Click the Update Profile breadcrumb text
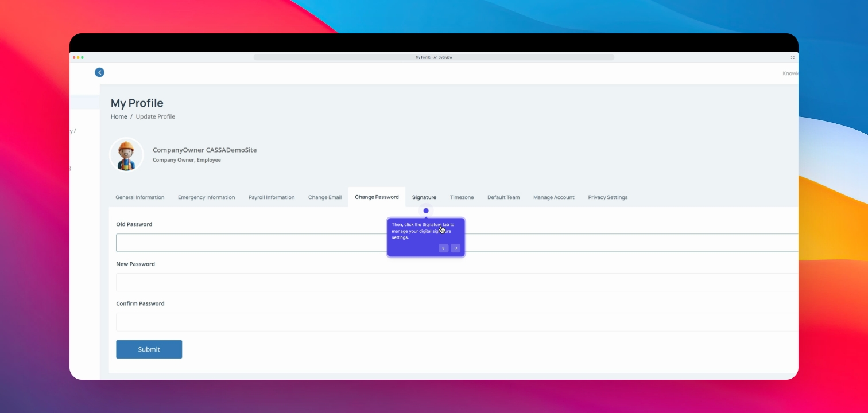The width and height of the screenshot is (868, 413). pos(156,116)
